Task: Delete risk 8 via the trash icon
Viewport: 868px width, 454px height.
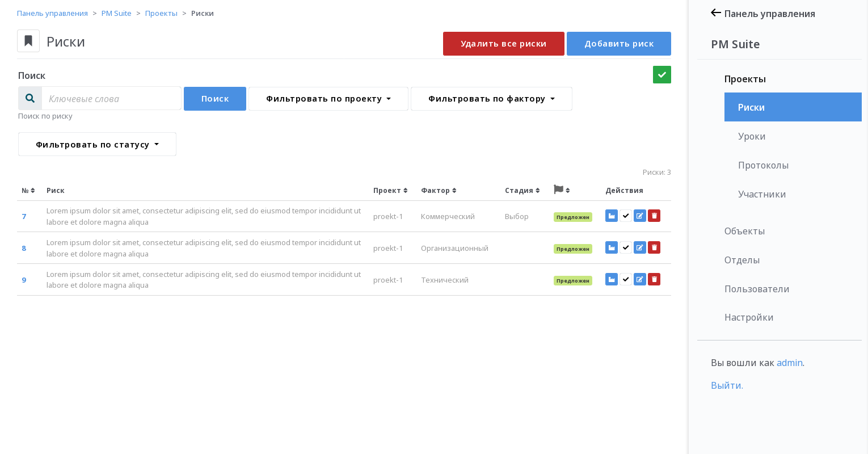Action: pos(654,247)
